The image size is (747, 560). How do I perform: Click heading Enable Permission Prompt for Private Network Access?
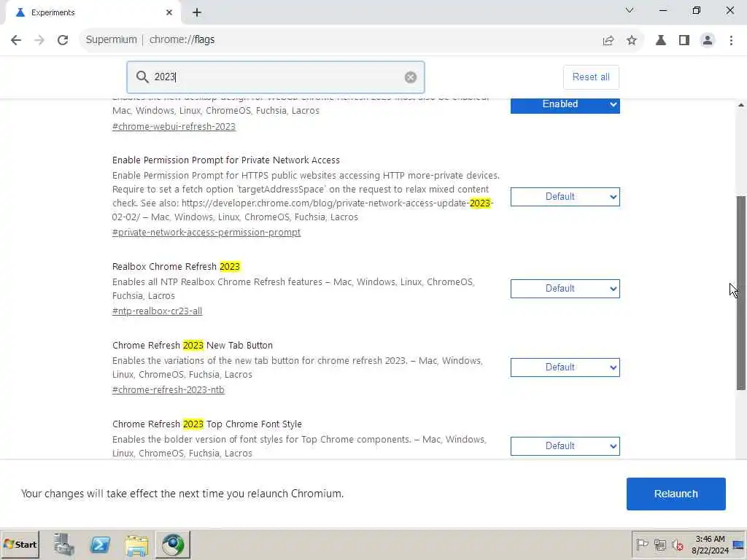(x=226, y=160)
